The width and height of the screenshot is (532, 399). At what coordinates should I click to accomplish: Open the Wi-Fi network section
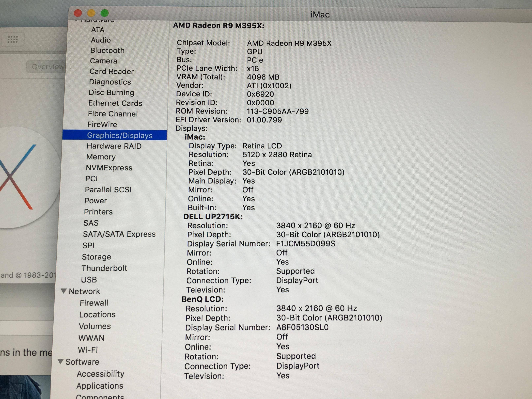(88, 350)
